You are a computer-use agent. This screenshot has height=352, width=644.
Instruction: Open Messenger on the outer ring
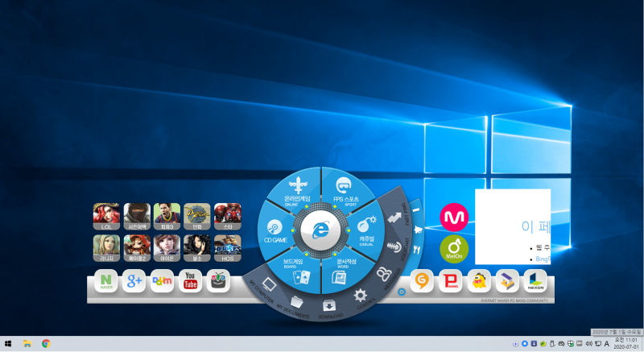(384, 274)
